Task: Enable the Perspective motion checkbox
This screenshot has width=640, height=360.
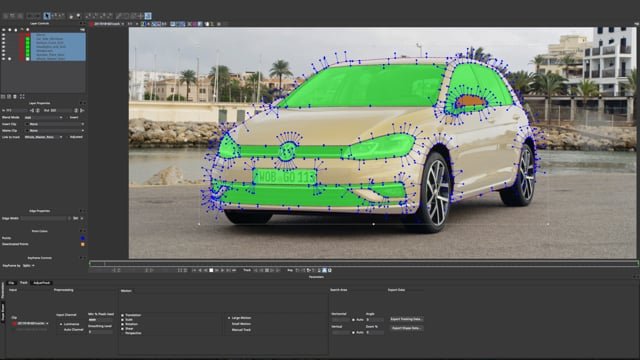Action: (x=122, y=333)
